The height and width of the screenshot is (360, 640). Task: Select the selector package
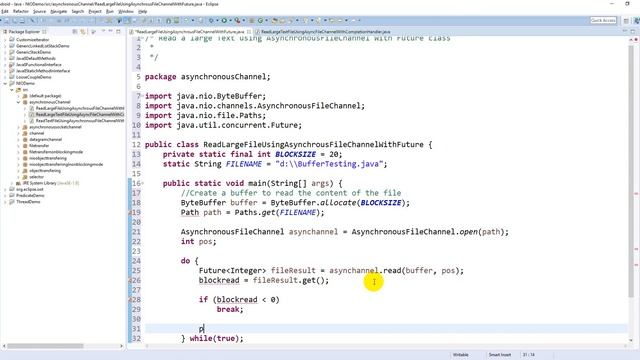pos(36,177)
